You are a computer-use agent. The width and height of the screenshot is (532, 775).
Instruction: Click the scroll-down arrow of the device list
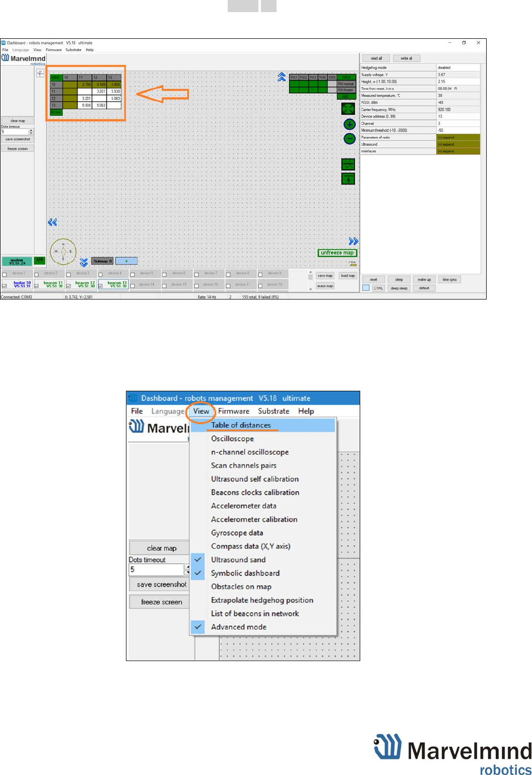(310, 289)
